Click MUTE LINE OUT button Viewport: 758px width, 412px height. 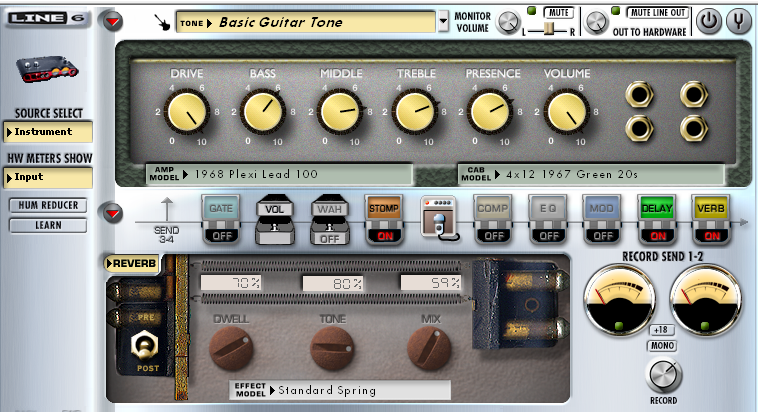[658, 13]
